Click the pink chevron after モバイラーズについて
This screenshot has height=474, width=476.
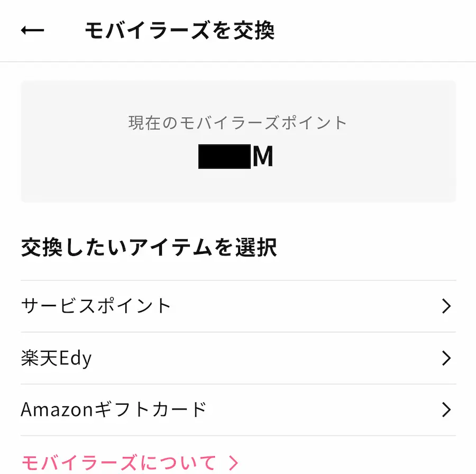pos(233,463)
